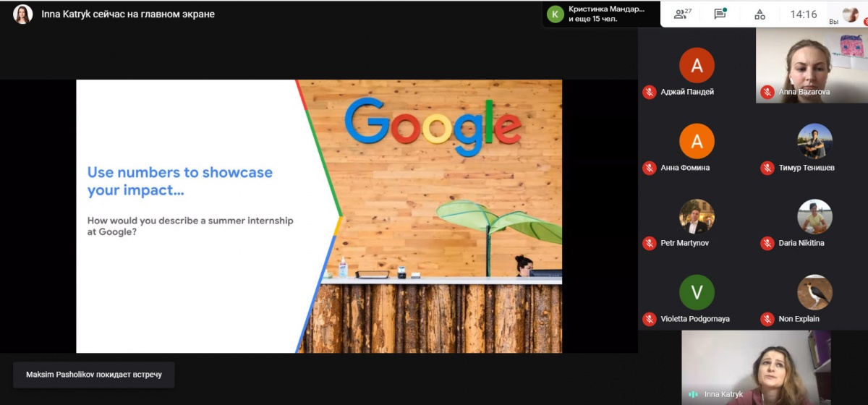Click the audio indicator next to Inna Katryk's name
The width and height of the screenshot is (868, 405).
click(694, 394)
